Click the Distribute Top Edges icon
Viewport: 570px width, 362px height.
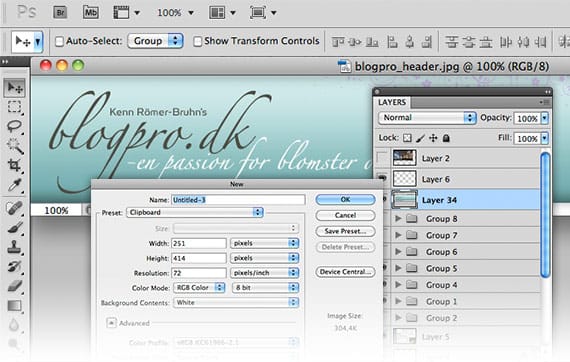451,42
